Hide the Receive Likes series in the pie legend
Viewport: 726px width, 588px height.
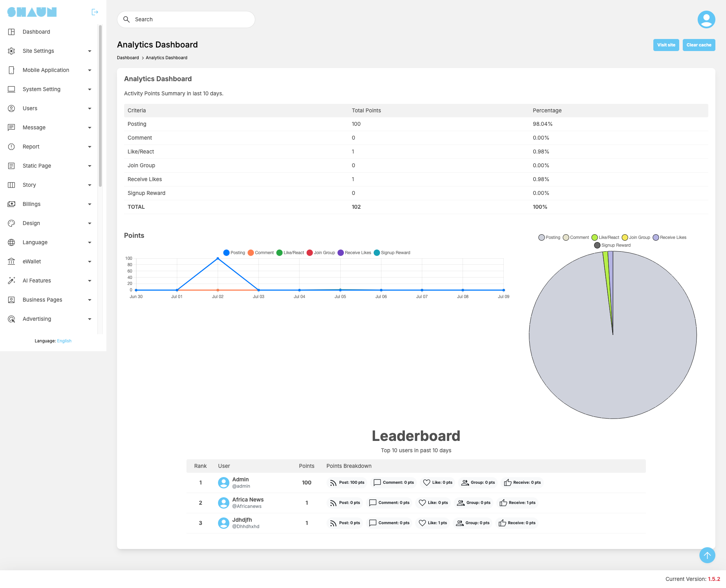point(670,237)
